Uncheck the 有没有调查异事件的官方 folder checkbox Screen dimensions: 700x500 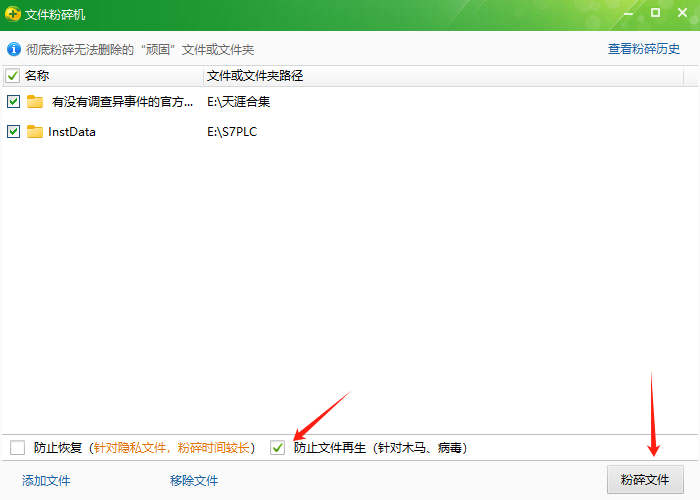coord(13,102)
